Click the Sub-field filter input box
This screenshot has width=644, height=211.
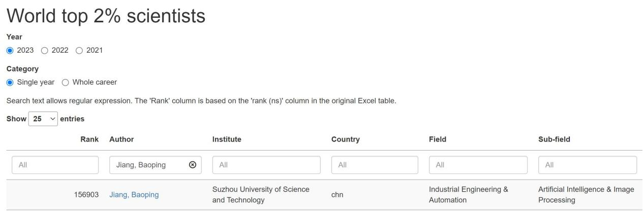tap(587, 165)
